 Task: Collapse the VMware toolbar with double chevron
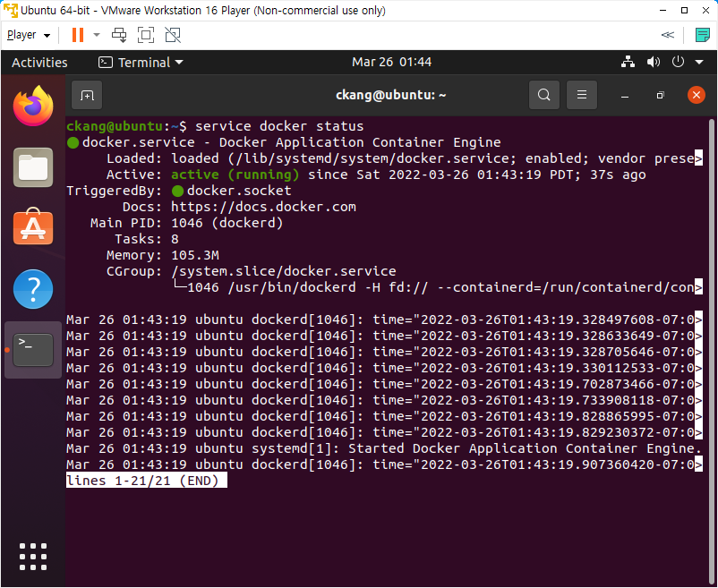tap(668, 35)
